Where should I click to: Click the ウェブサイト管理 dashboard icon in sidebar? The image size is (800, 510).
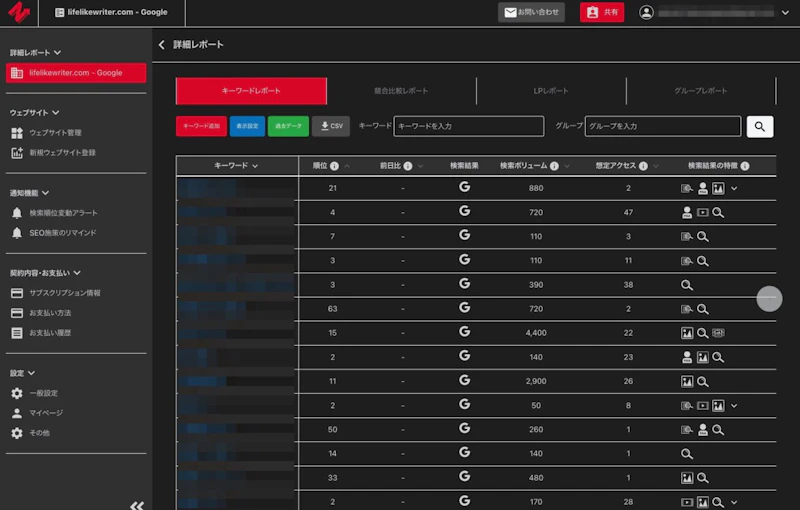coord(17,133)
